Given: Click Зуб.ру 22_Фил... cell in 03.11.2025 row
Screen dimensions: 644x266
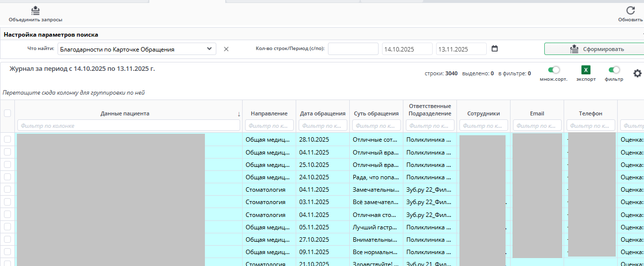Looking at the screenshot, I should pyautogui.click(x=429, y=202).
